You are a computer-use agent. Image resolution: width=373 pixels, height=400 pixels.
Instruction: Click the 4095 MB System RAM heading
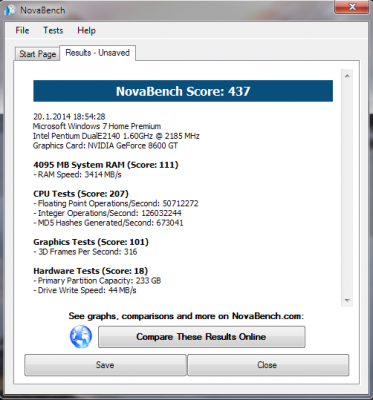pyautogui.click(x=106, y=165)
